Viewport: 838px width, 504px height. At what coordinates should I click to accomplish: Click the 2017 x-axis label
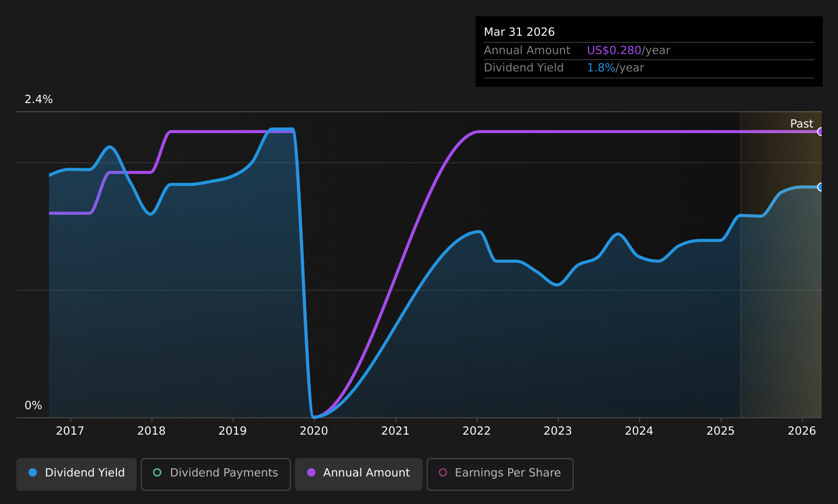70,431
